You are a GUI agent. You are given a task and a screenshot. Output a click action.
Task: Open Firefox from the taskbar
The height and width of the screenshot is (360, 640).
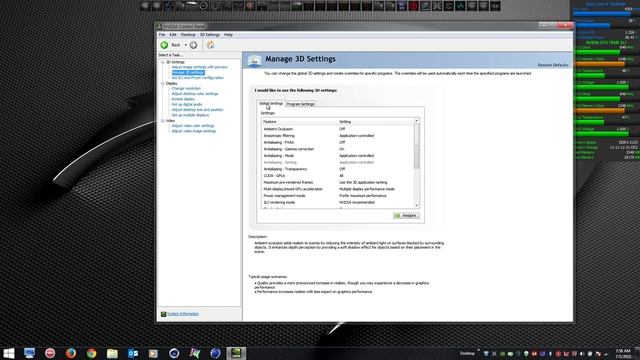[71, 353]
